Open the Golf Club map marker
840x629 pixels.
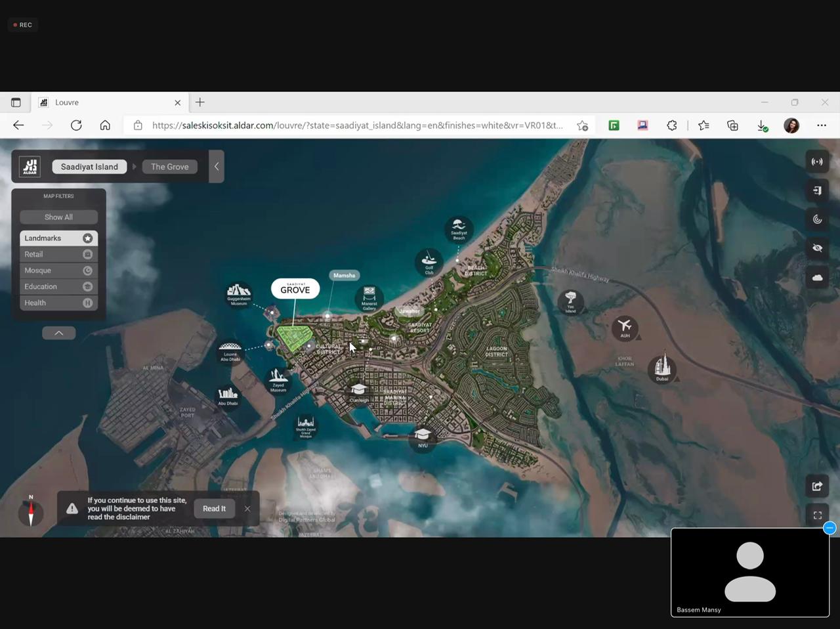(429, 262)
